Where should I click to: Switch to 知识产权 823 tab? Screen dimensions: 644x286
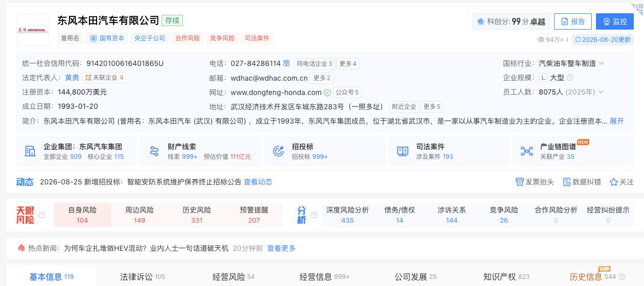point(507,277)
